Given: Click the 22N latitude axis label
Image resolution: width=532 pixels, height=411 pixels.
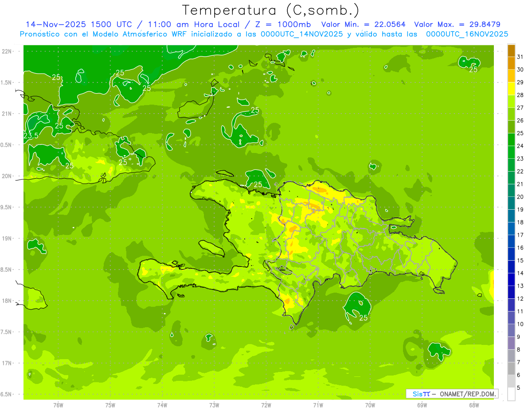Looking at the screenshot, I should [x=7, y=51].
